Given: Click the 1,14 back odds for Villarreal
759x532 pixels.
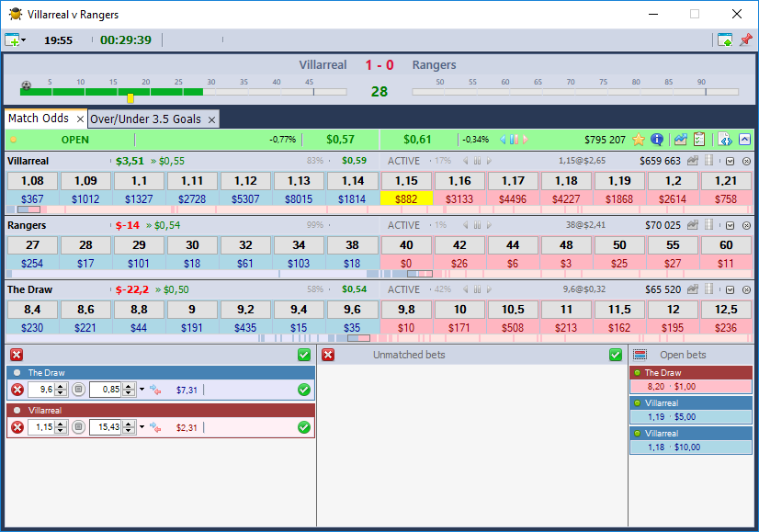Looking at the screenshot, I should (352, 181).
